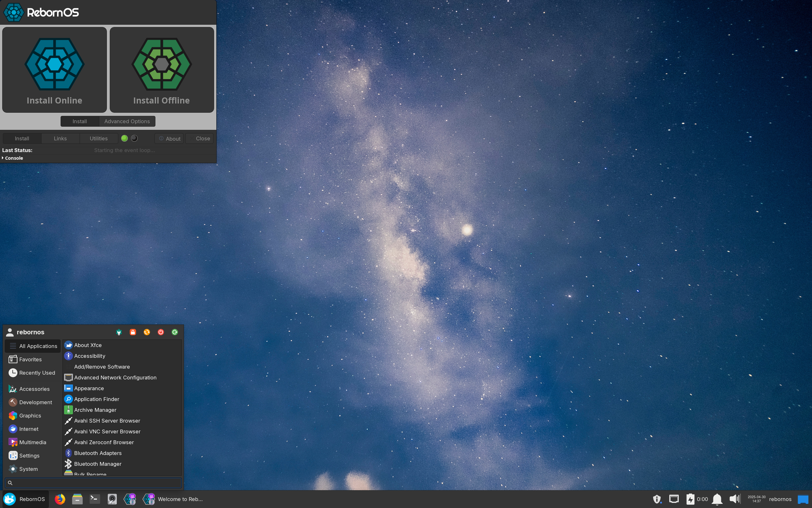The width and height of the screenshot is (812, 508).
Task: Select the Graphics category
Action: pyautogui.click(x=33, y=416)
